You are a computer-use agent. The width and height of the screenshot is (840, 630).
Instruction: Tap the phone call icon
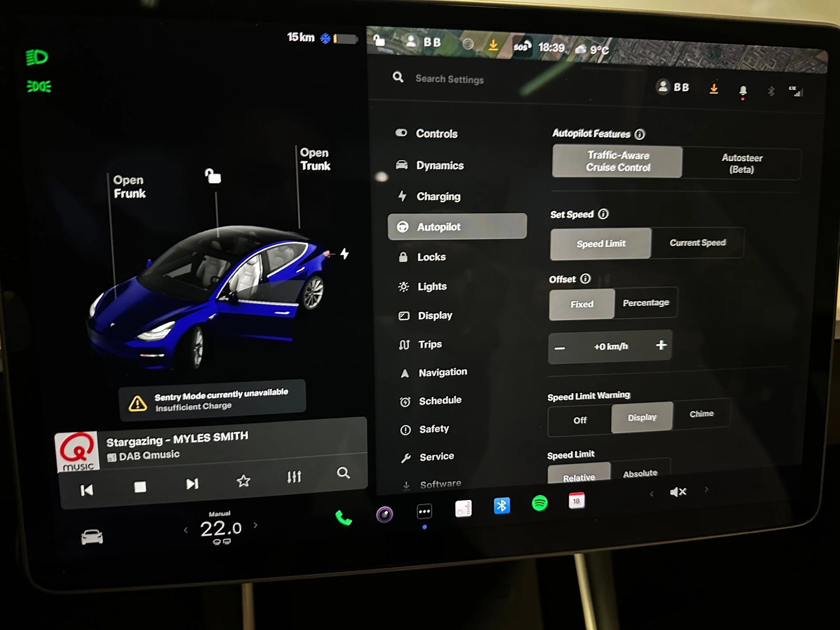(344, 518)
